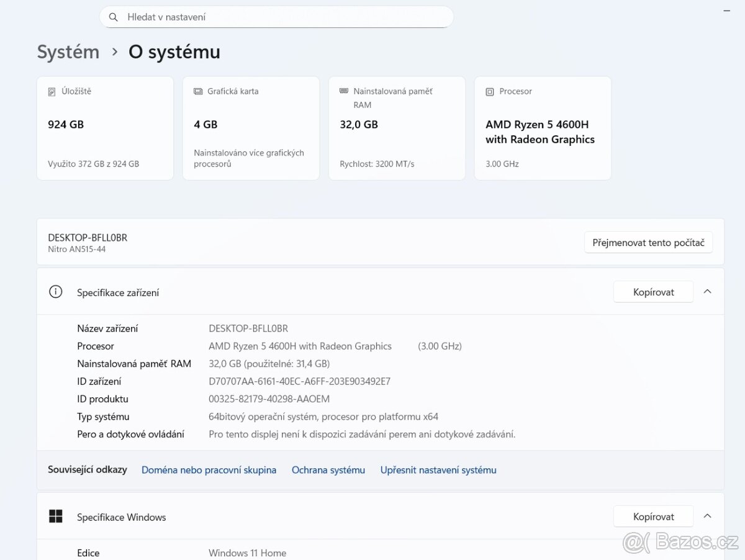Screen dimensions: 745x560
Task: Click the processor chip icon
Action: tap(490, 91)
